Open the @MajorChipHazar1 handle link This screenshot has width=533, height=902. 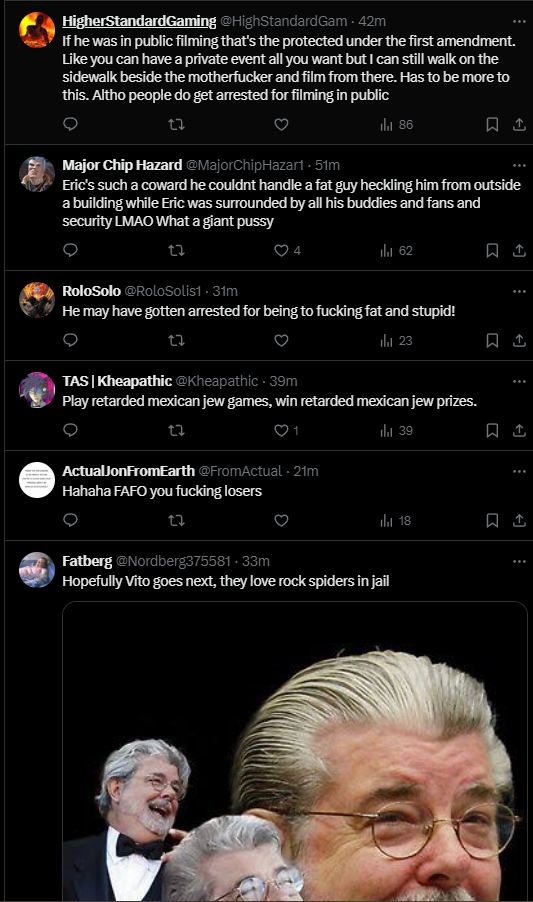tap(244, 165)
